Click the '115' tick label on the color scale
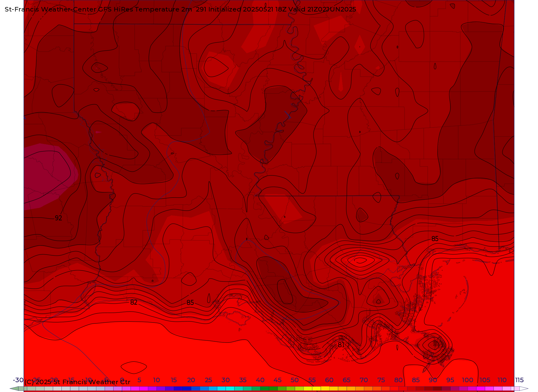Viewport: 538px width, 392px height. click(520, 380)
